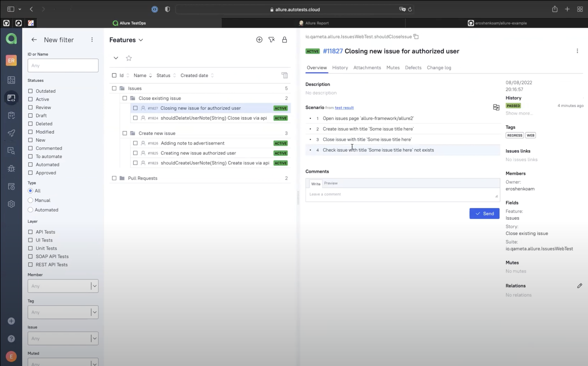Screen dimensions: 588x366
Task: Open the Member dropdown
Action: coord(63,286)
